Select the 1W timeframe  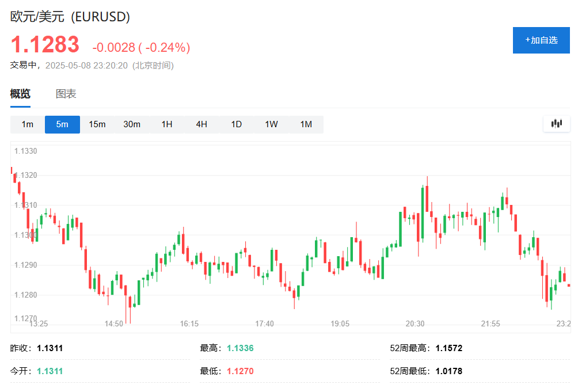tap(271, 124)
